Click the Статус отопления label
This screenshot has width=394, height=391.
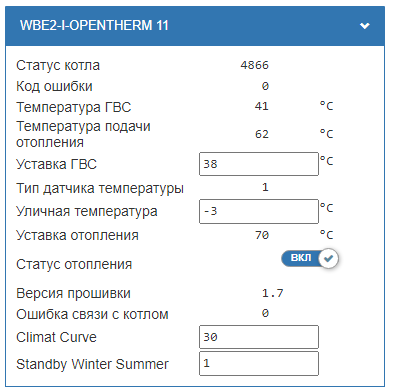[x=74, y=264]
